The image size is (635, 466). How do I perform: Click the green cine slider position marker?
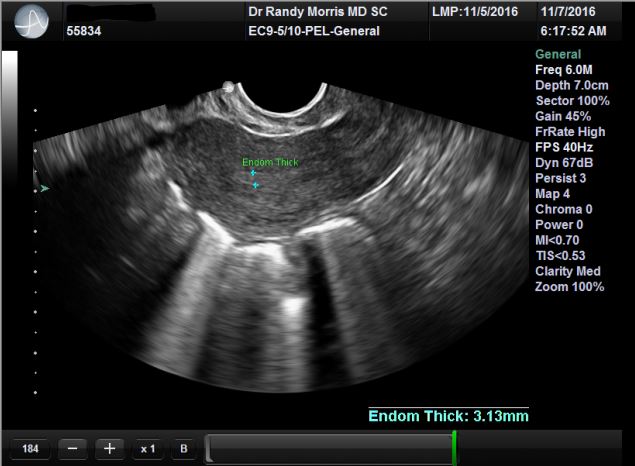coord(454,447)
